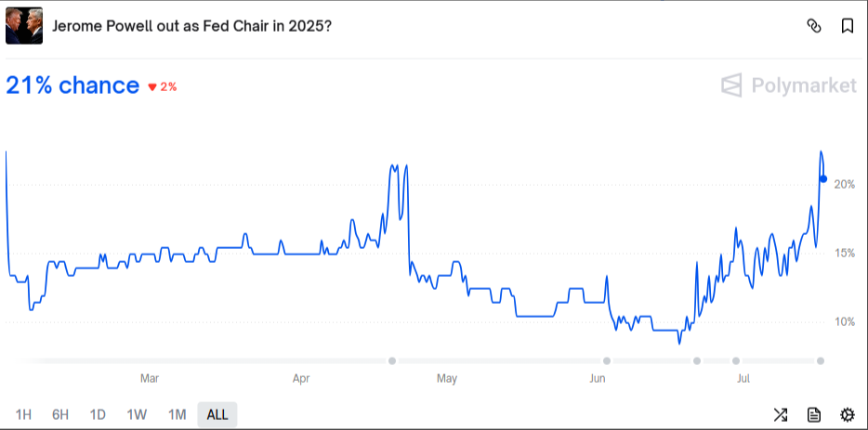Image resolution: width=868 pixels, height=430 pixels.
Task: Select the 1M time range
Action: (x=177, y=414)
